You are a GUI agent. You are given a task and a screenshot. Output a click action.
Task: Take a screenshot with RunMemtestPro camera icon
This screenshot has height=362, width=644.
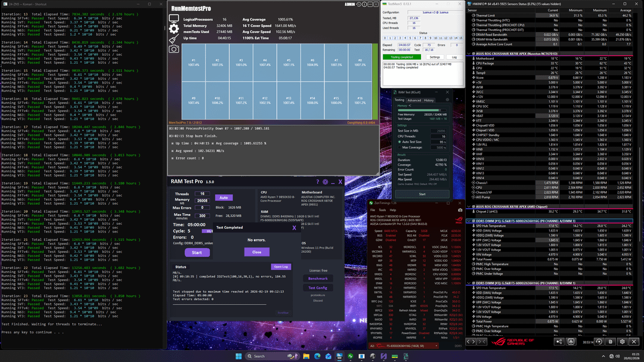174,48
